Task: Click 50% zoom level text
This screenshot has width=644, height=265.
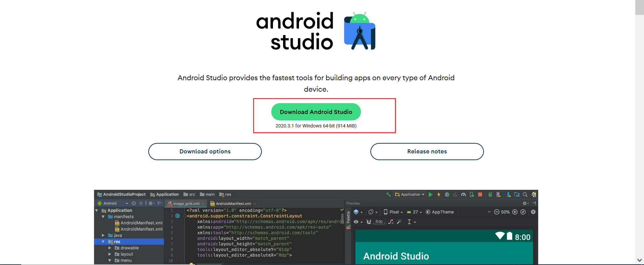Action: point(505,212)
